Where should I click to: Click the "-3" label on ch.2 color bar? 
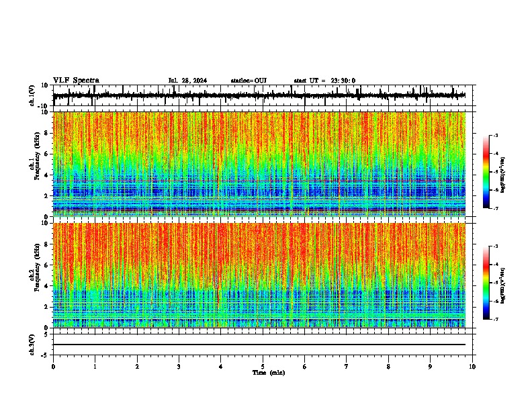coord(496,246)
